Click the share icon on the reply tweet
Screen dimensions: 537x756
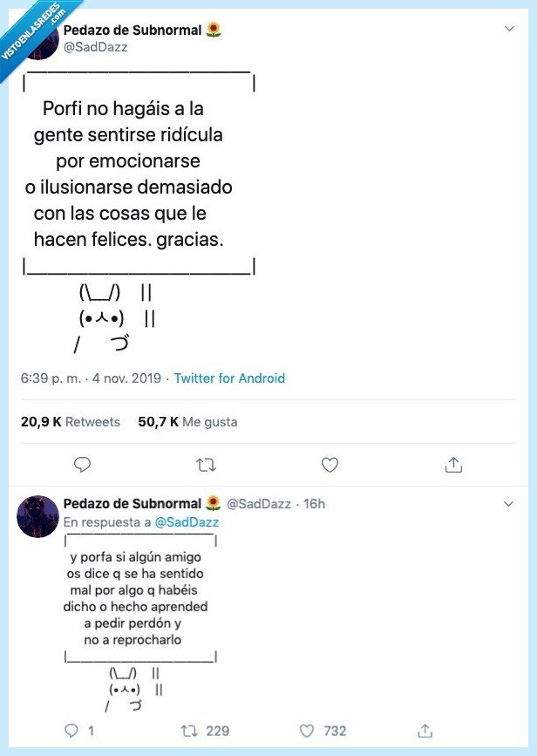pyautogui.click(x=426, y=731)
